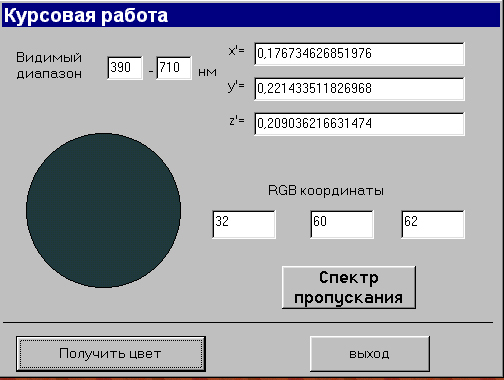Click the x' value field
The image size is (504, 380).
[359, 54]
